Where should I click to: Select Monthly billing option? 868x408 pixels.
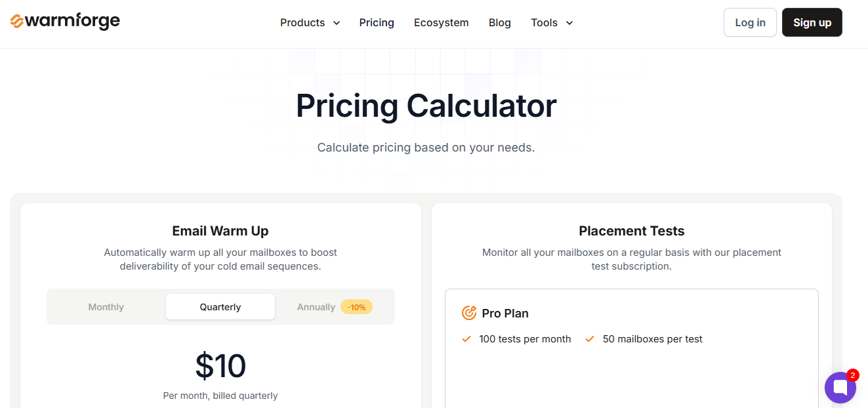[106, 306]
